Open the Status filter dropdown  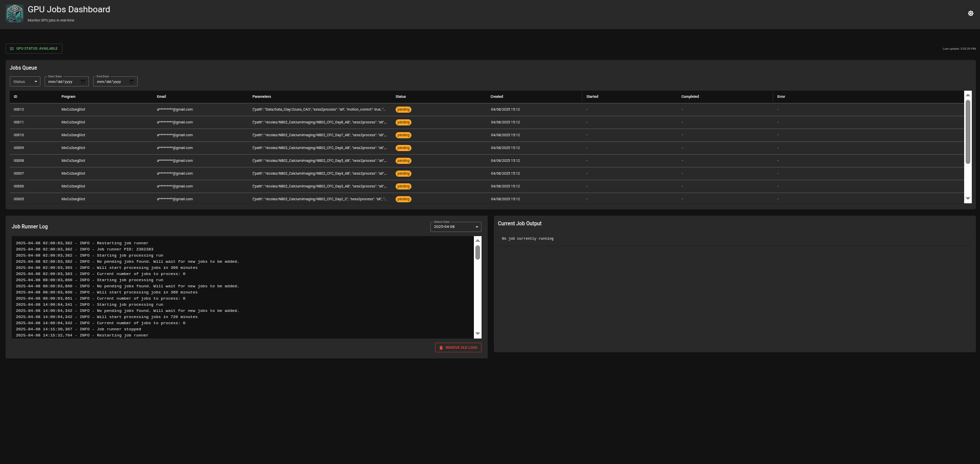(25, 81)
